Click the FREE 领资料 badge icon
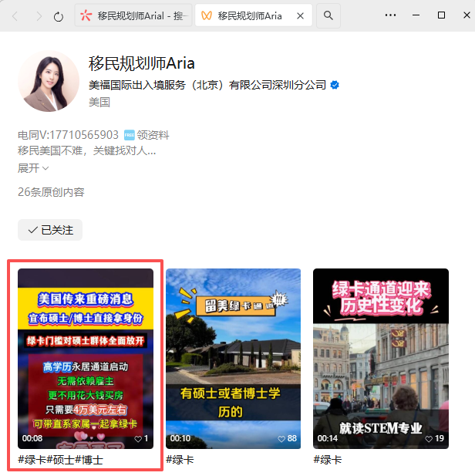The height and width of the screenshot is (476, 475). (x=130, y=135)
